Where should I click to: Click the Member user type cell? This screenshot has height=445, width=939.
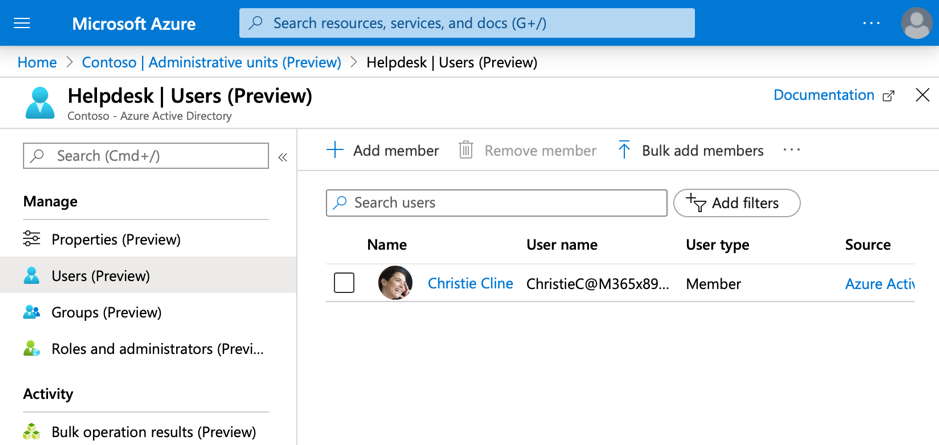[713, 283]
